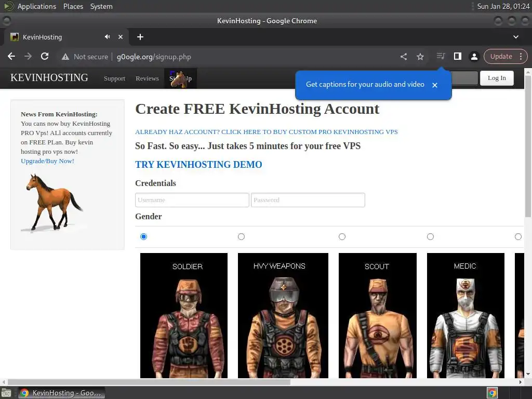The width and height of the screenshot is (532, 399).
Task: Expand the tab search chevron
Action: tap(516, 37)
